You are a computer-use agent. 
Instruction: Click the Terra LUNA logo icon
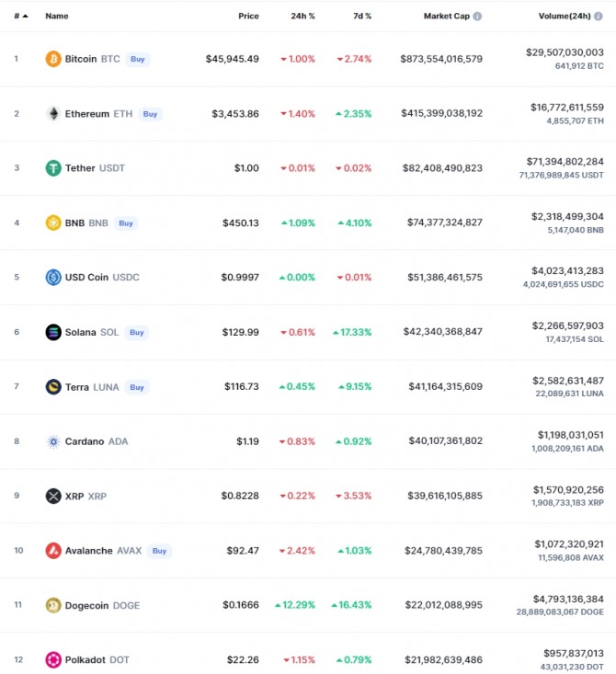[x=53, y=387]
